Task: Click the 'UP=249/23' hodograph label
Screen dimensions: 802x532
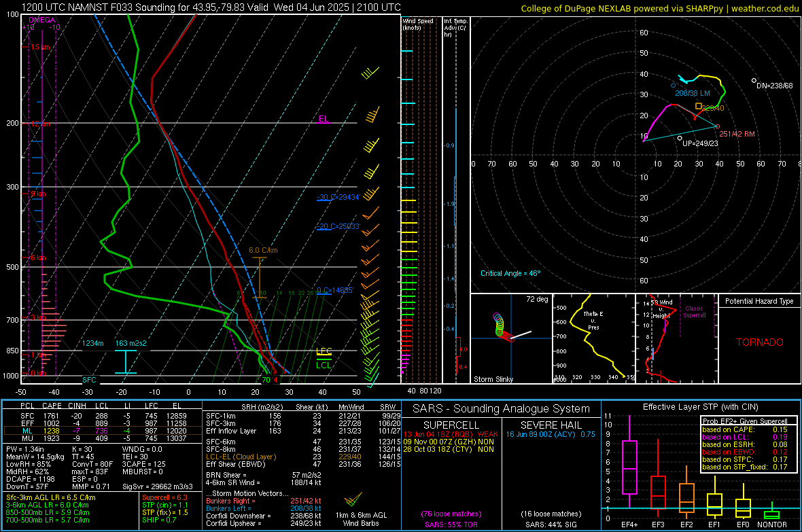Action: pyautogui.click(x=700, y=143)
